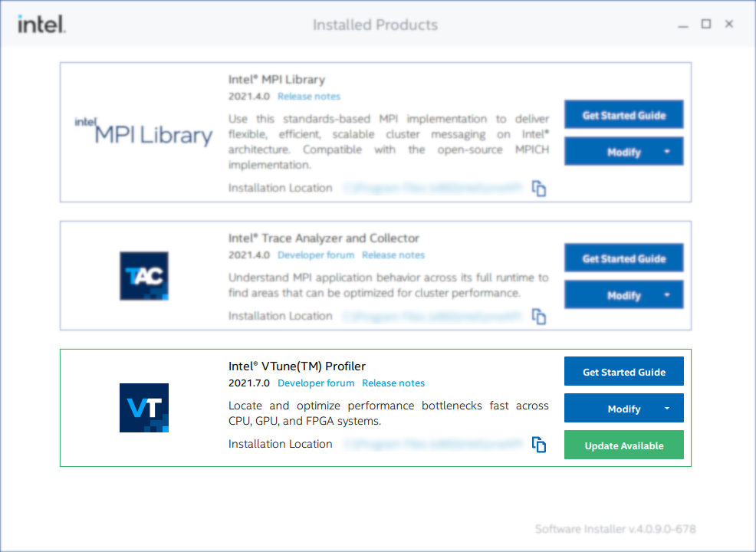Click the TAC product icon
This screenshot has height=552, width=756.
144,276
